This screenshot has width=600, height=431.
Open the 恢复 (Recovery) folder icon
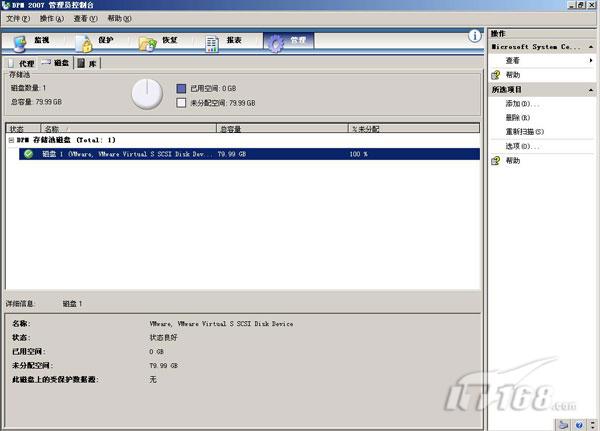[x=147, y=44]
